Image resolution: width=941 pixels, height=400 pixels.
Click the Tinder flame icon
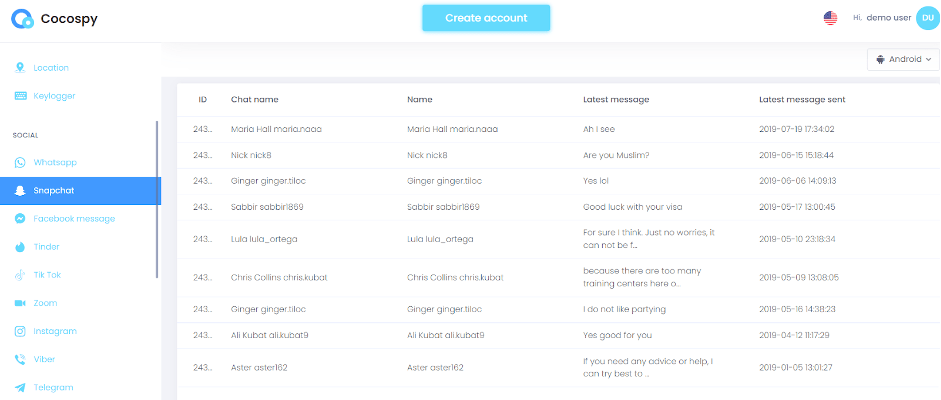20,247
